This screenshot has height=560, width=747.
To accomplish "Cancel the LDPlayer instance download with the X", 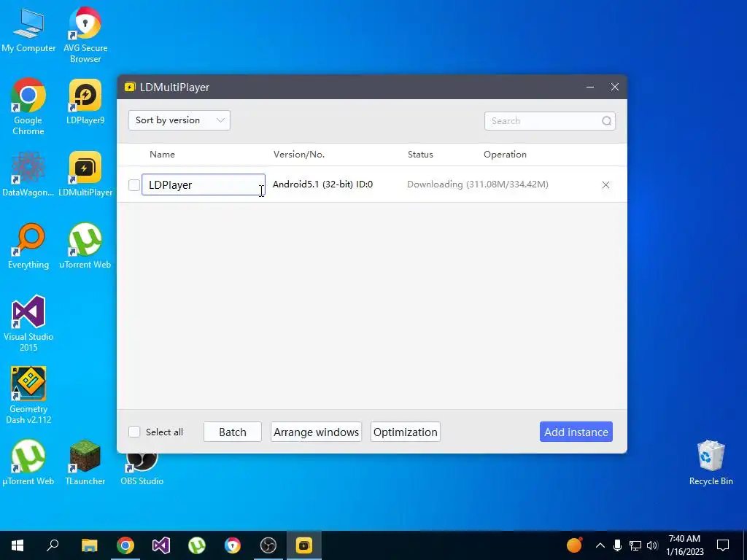I will pyautogui.click(x=605, y=184).
